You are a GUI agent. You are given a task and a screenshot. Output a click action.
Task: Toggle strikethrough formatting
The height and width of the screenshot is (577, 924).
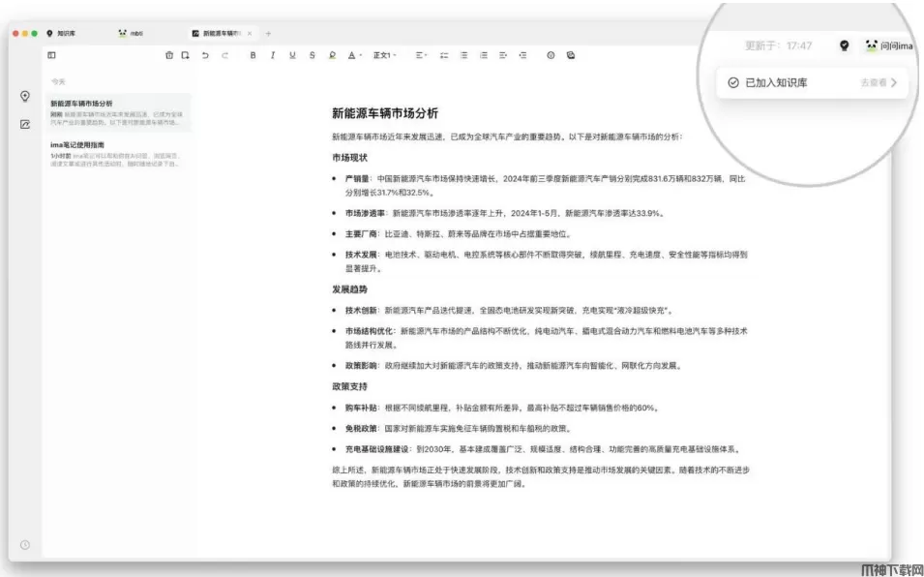tap(312, 55)
